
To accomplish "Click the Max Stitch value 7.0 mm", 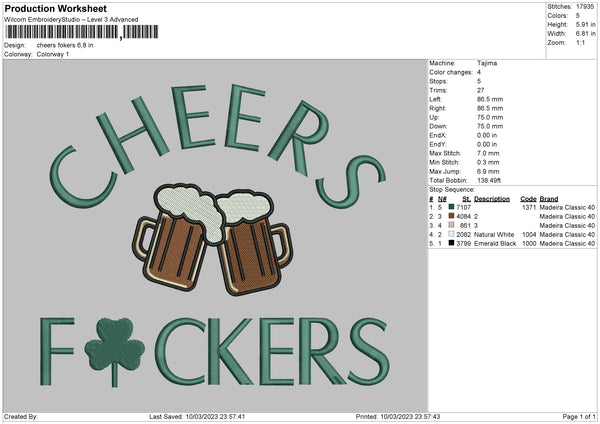I will 488,153.
